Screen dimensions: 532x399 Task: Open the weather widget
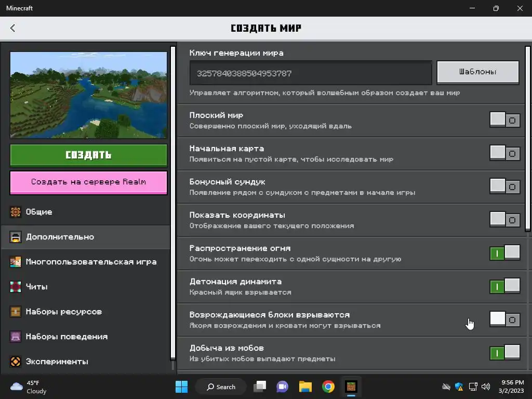(x=29, y=387)
